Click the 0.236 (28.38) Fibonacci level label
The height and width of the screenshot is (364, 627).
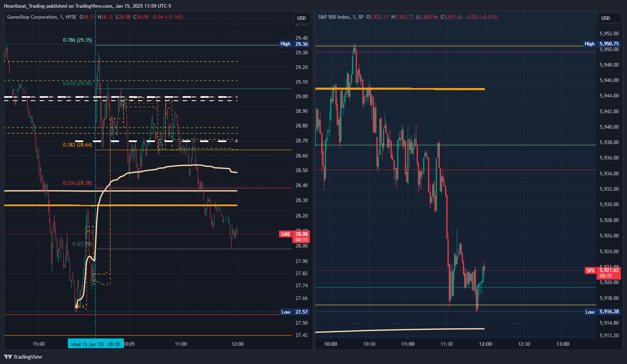tap(78, 183)
